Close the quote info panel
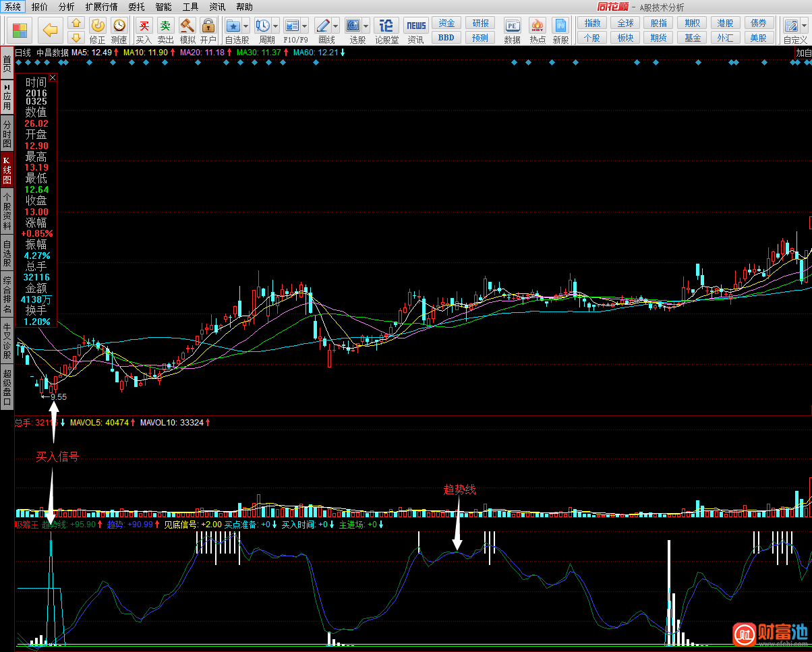 pyautogui.click(x=53, y=78)
